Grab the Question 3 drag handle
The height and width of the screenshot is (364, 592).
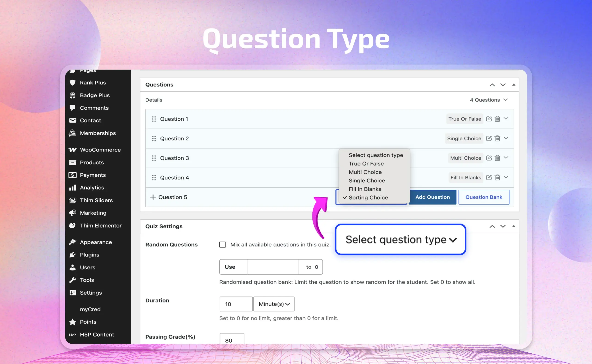point(154,158)
